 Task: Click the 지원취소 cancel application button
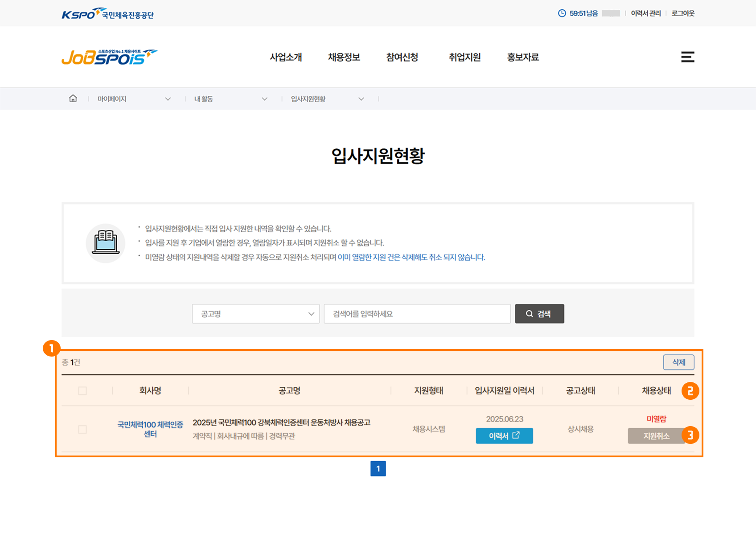click(x=656, y=436)
